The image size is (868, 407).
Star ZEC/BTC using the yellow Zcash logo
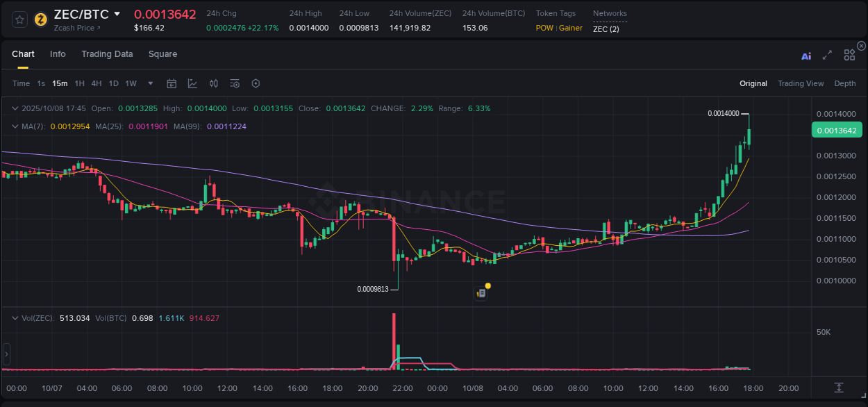(x=40, y=19)
